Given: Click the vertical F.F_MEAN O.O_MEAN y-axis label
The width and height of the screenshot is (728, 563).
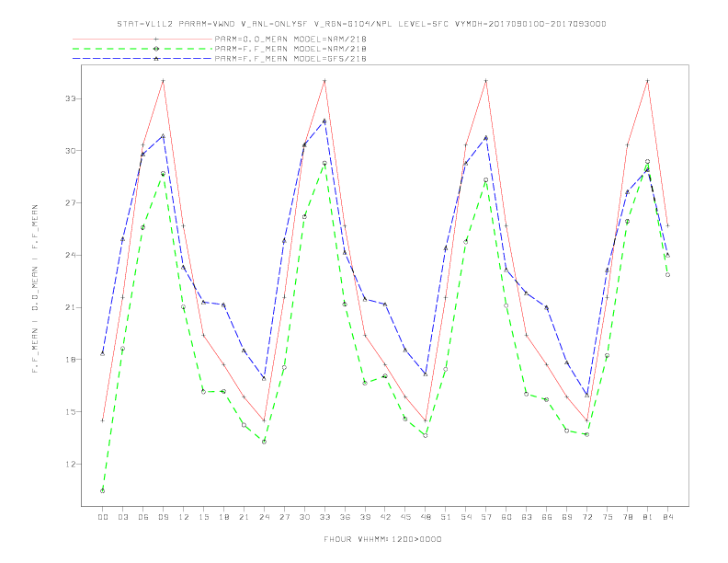Looking at the screenshot, I should (x=35, y=289).
